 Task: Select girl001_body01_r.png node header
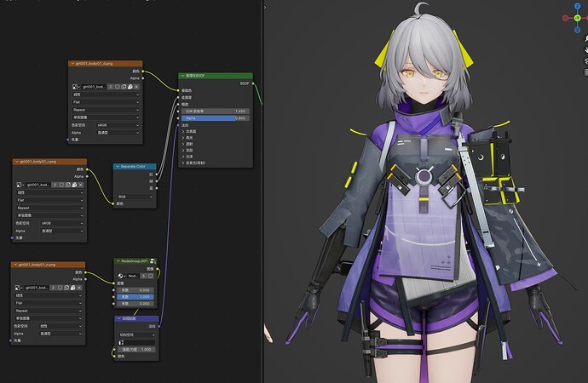tap(49, 162)
